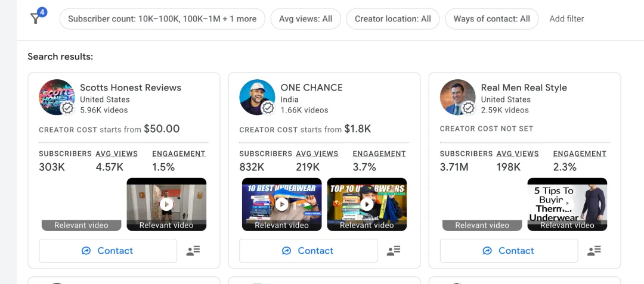This screenshot has width=644, height=284.
Task: Open ONE CHANCE channel name link
Action: click(x=311, y=88)
